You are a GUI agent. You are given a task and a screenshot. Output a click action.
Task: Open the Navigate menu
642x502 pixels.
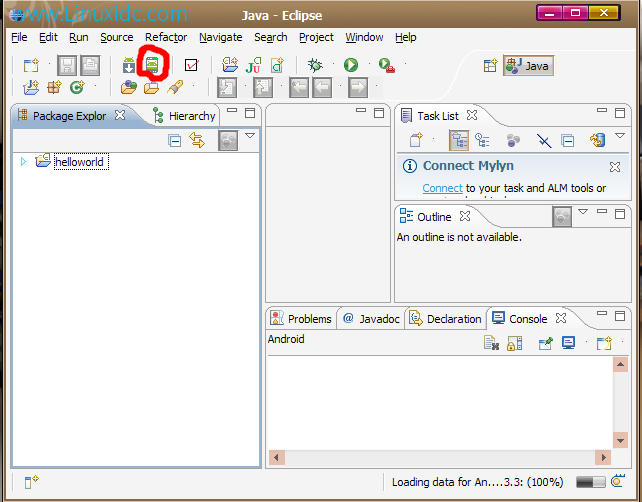tap(221, 37)
